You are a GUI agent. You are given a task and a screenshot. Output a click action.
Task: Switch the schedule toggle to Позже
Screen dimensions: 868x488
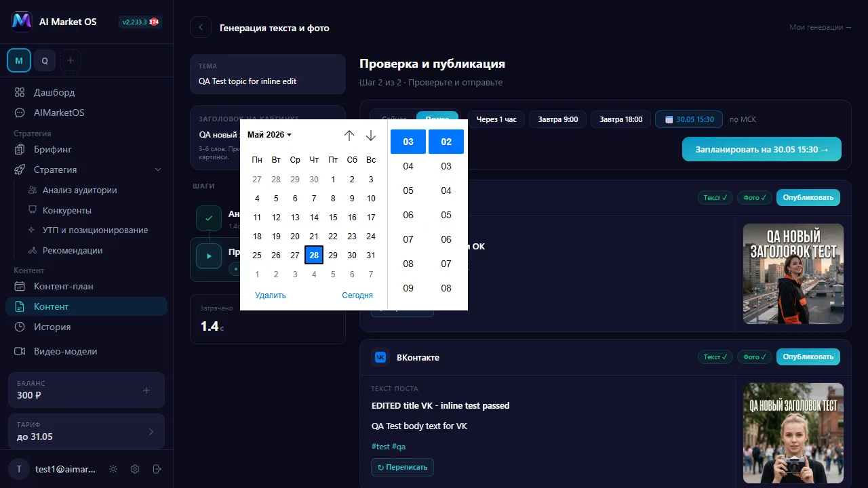437,119
